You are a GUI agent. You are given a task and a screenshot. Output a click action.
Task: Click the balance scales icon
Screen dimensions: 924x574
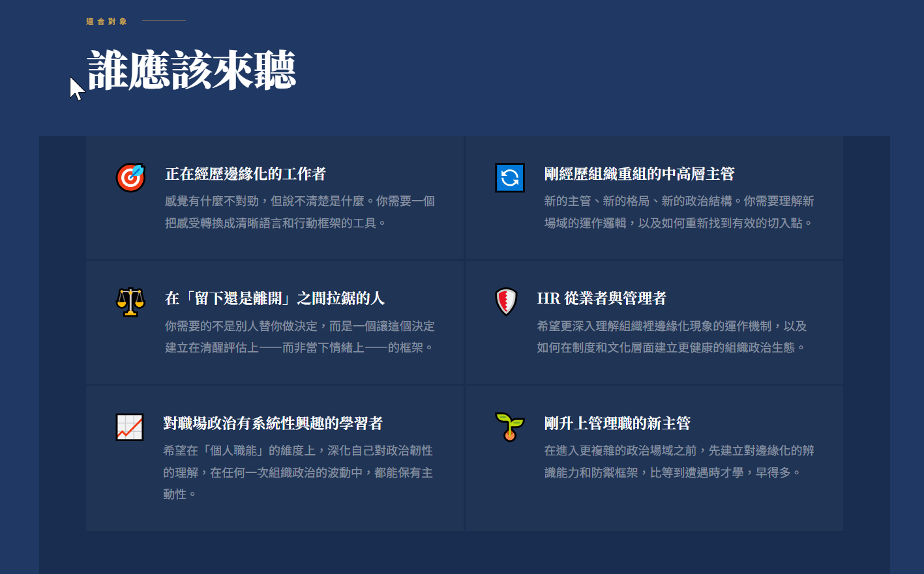(130, 302)
